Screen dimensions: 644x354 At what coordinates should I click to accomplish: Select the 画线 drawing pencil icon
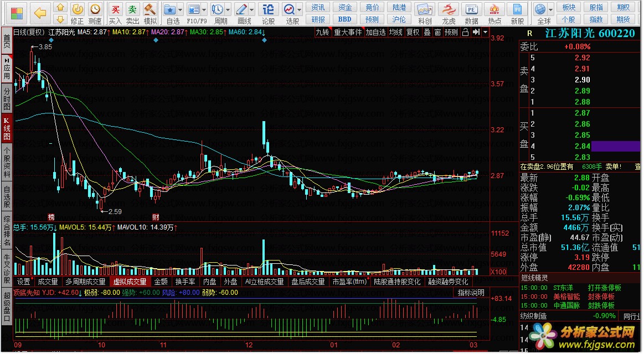[241, 9]
